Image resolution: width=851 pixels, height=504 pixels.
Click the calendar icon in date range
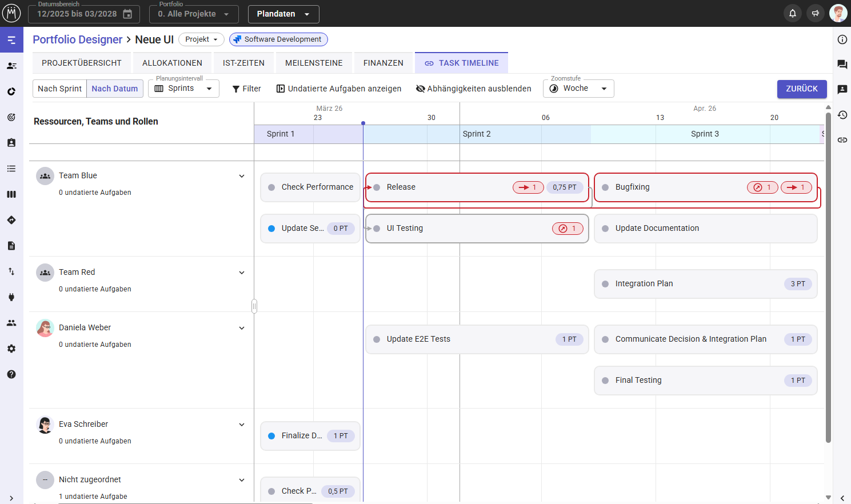[x=128, y=14]
